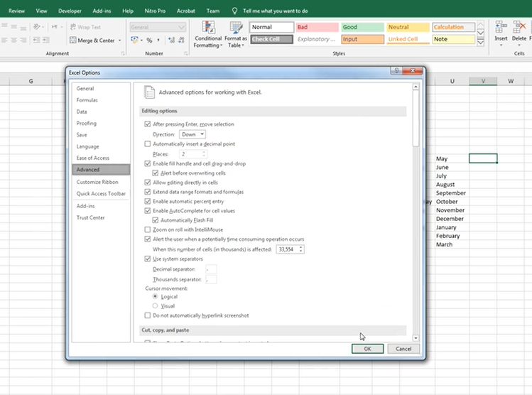Toggle Alert before overwriting cells
532x395 pixels.
pyautogui.click(x=156, y=173)
